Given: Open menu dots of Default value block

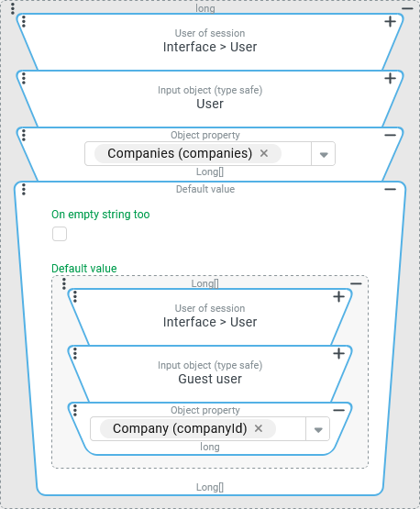Looking at the screenshot, I should click(x=24, y=189).
